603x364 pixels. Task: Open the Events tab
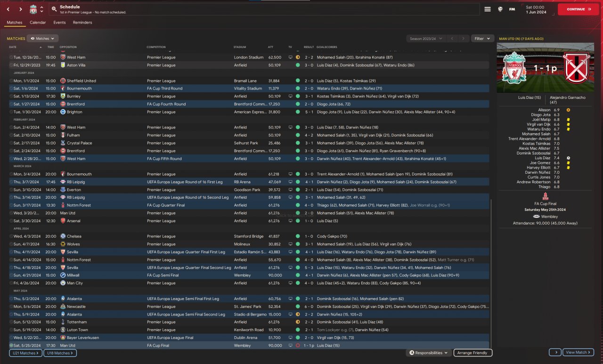click(x=59, y=23)
